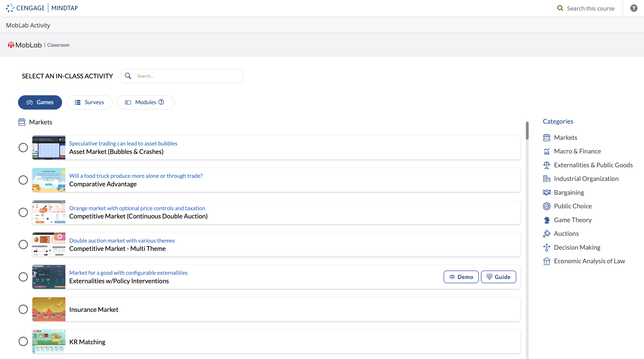Click the Markets storefront icon in Categories
644x359 pixels.
click(x=547, y=137)
